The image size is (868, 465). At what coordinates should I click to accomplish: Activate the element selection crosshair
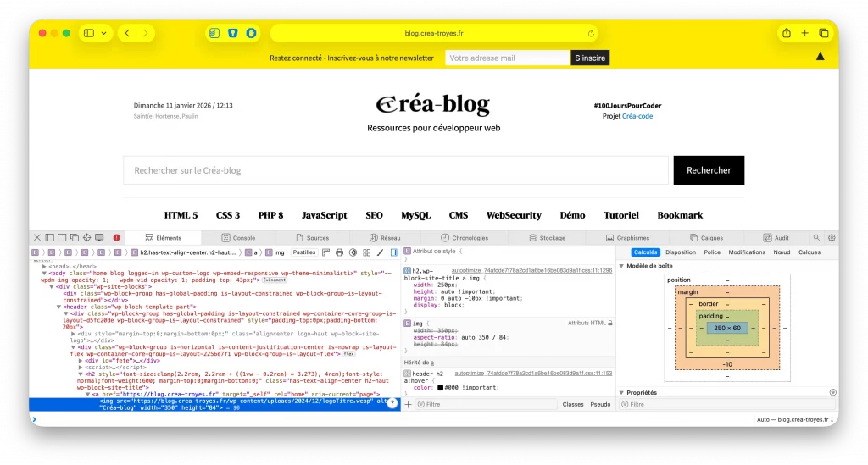tap(87, 238)
